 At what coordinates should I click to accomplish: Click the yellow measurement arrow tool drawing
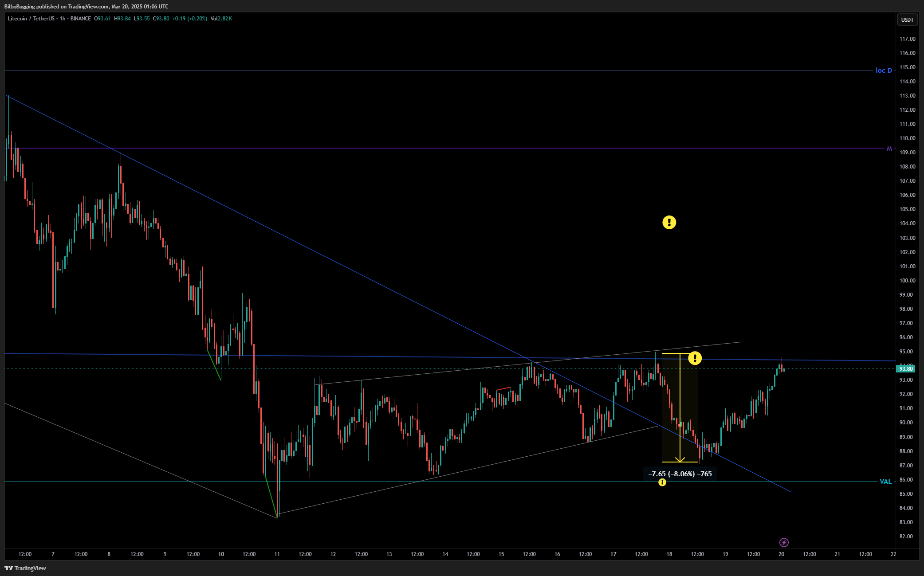click(x=680, y=408)
